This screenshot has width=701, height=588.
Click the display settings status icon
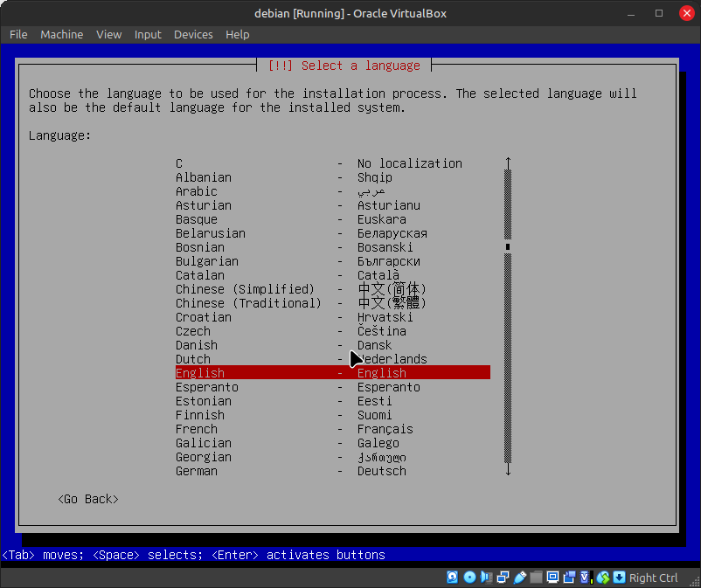tap(552, 578)
